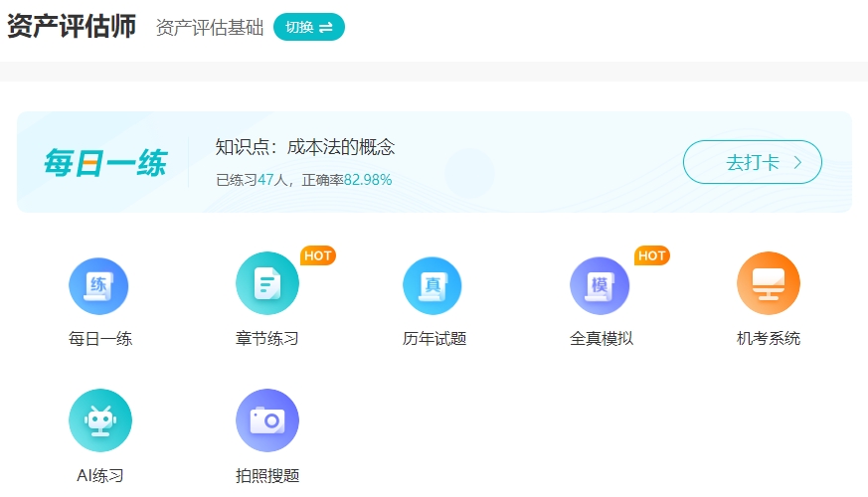Click the 拍照搜题 text label
Image resolution: width=868 pixels, height=497 pixels.
click(x=266, y=475)
